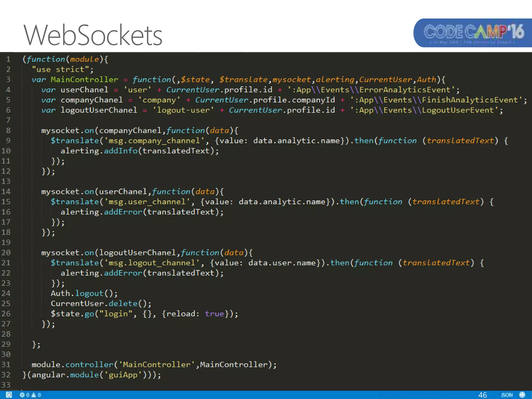Click the WebSockets slide title

coord(93,35)
